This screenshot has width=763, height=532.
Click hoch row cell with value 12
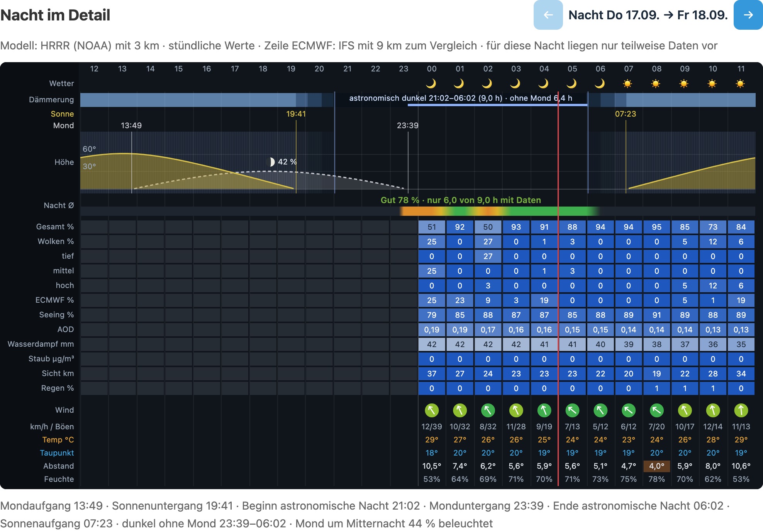pyautogui.click(x=713, y=286)
